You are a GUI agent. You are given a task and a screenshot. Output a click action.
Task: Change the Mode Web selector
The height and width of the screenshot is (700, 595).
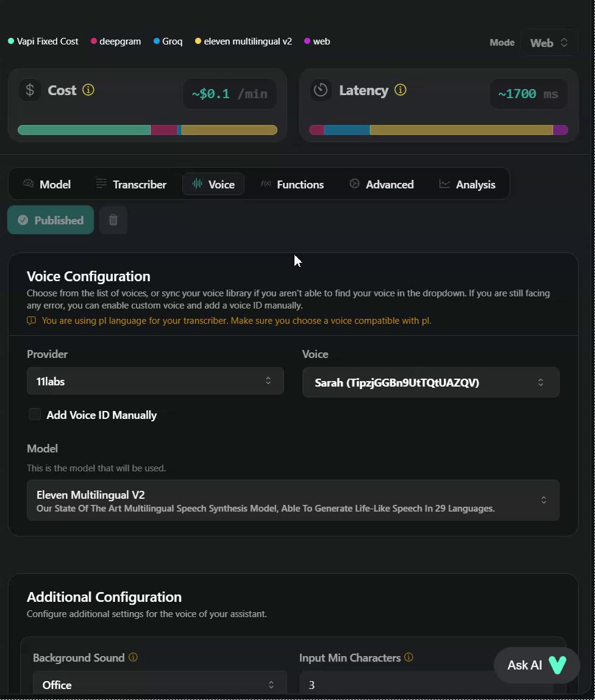coord(549,43)
